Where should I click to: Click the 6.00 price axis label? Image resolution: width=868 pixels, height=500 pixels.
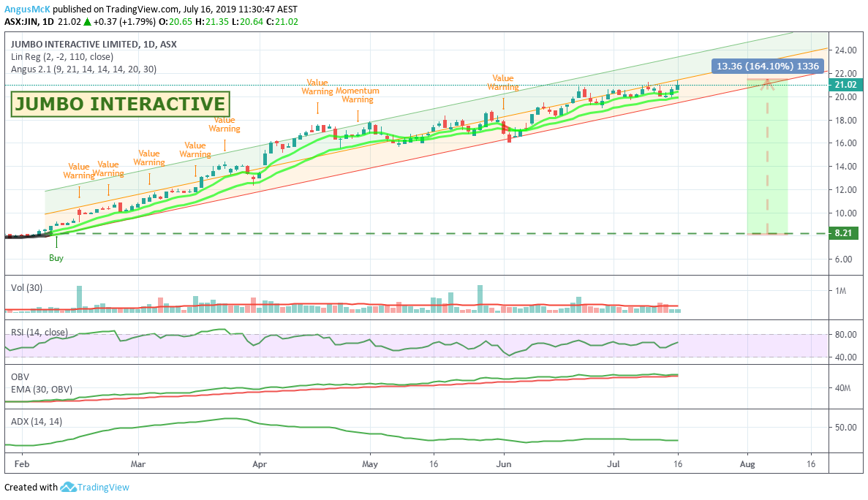click(844, 260)
